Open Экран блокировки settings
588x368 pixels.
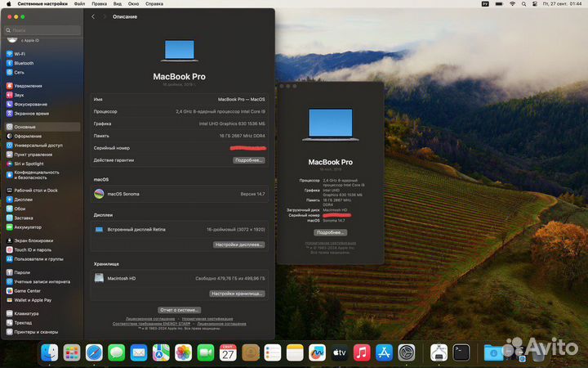point(42,240)
